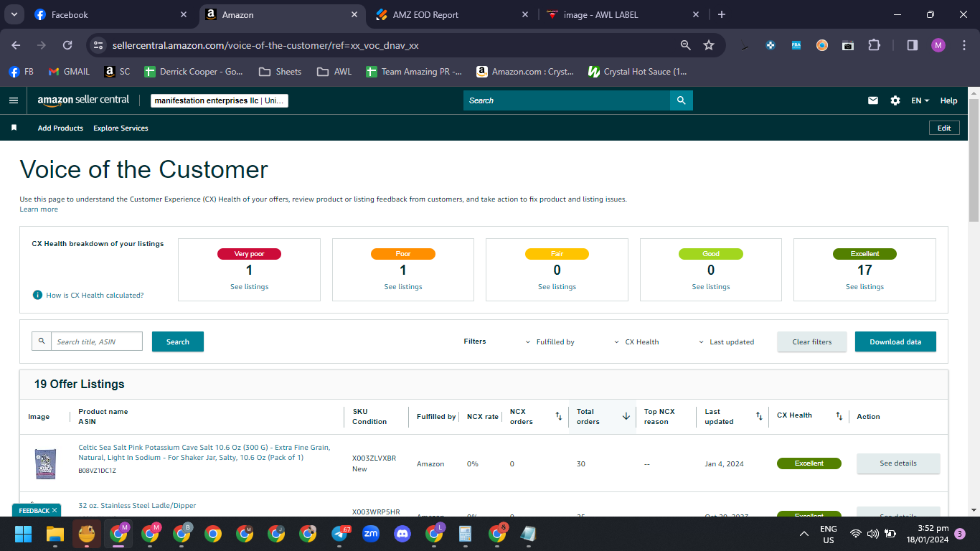Switch to the AMZ EOD Report tab
The image size is (980, 551).
[x=452, y=14]
